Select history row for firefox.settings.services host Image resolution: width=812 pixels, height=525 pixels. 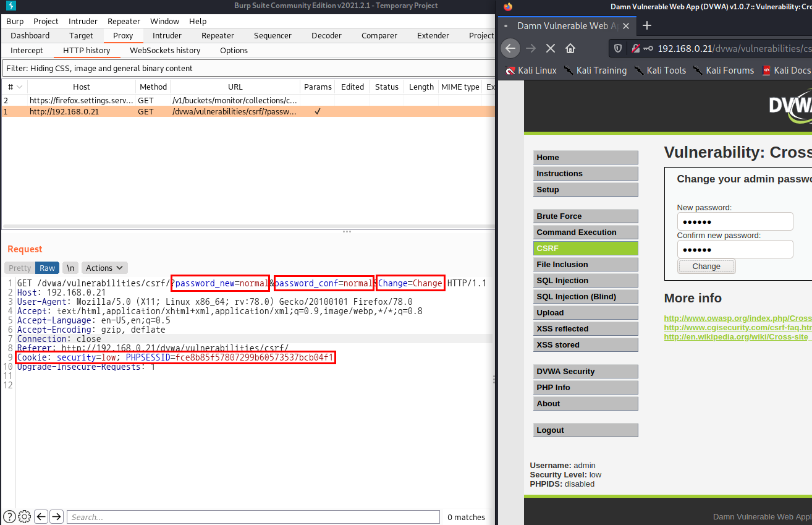pyautogui.click(x=248, y=100)
